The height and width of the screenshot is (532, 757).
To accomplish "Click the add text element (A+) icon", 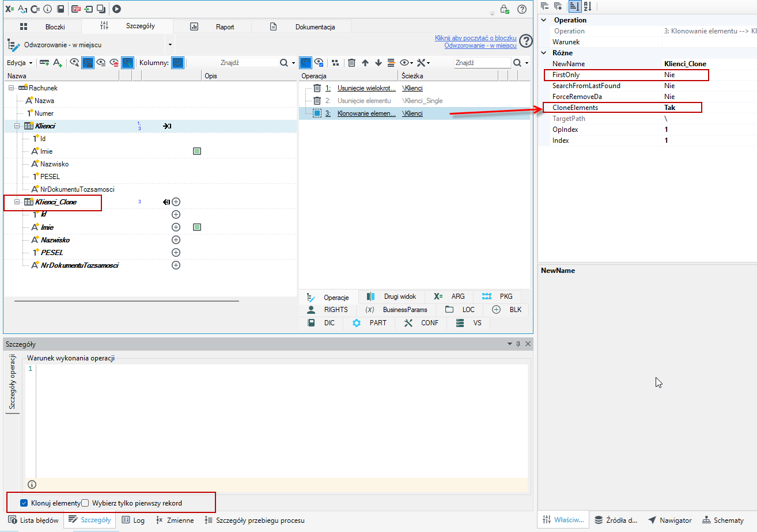I will (x=58, y=63).
